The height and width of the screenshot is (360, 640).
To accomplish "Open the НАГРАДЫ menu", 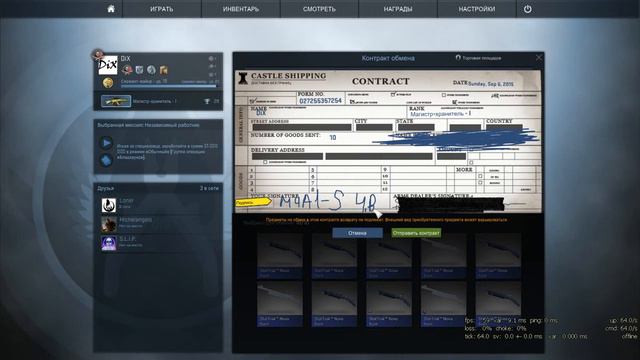I will (x=398, y=9).
